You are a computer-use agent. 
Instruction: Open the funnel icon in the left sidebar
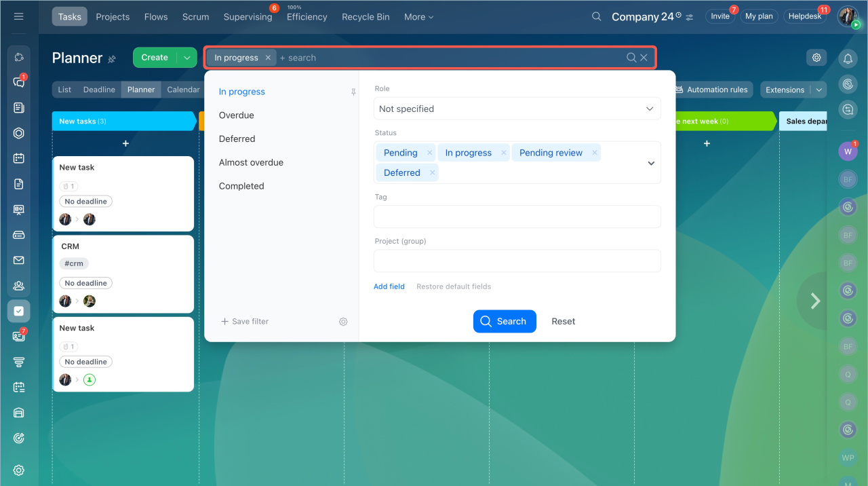(x=19, y=362)
